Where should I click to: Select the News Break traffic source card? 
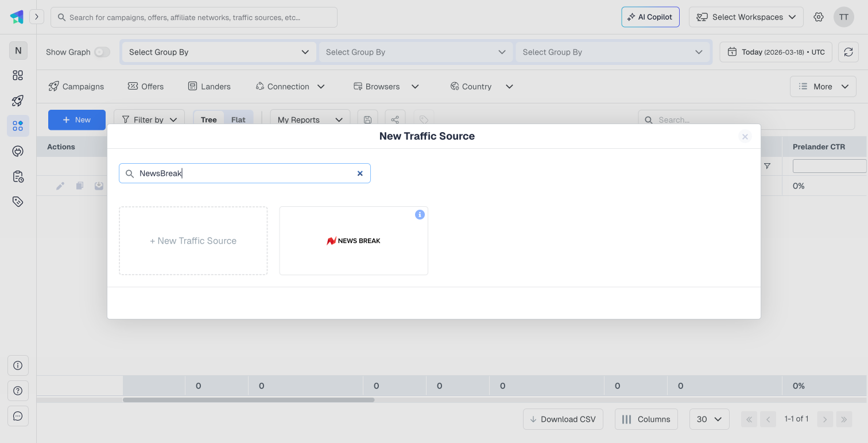354,241
